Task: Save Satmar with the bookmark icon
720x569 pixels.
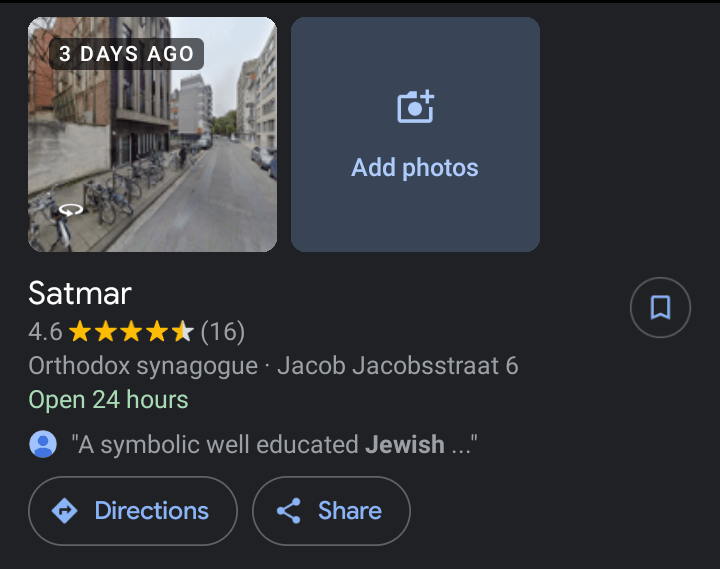Action: (x=660, y=307)
